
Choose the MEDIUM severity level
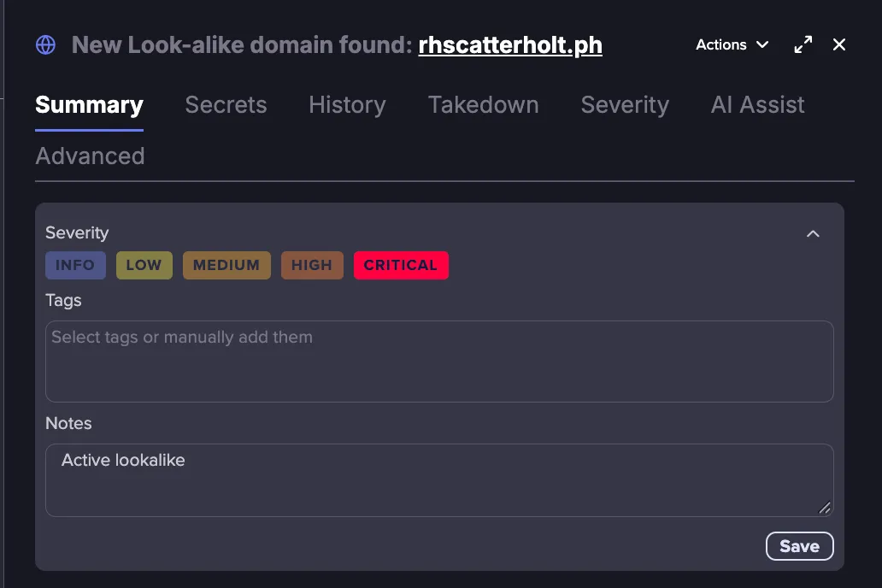[x=226, y=265]
